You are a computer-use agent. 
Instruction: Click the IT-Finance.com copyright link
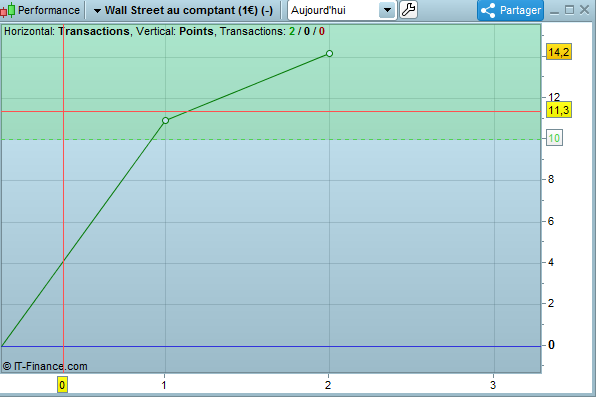(x=45, y=366)
